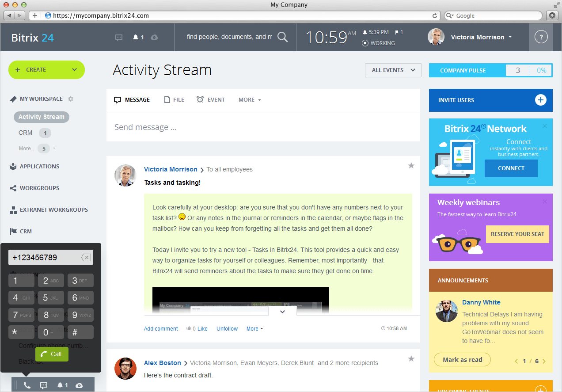Expand the CREATE button dropdown arrow
Screen dimensions: 562x392
pyautogui.click(x=75, y=70)
